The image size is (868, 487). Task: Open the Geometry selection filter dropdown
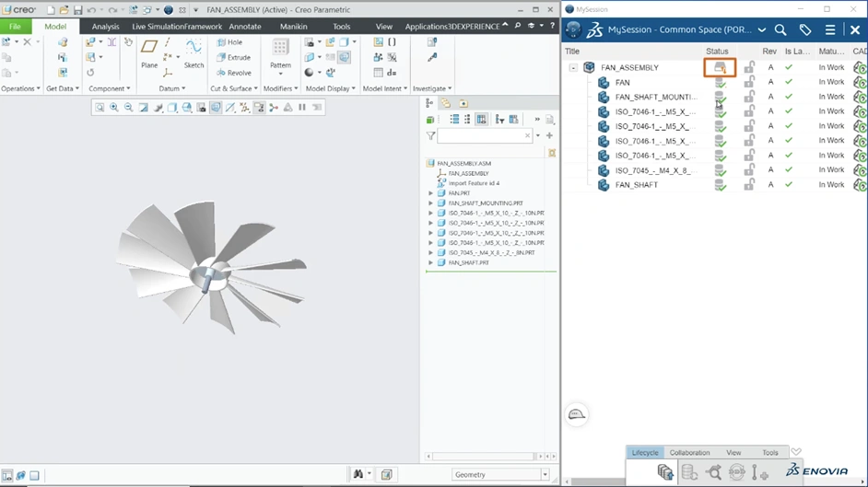coord(545,474)
